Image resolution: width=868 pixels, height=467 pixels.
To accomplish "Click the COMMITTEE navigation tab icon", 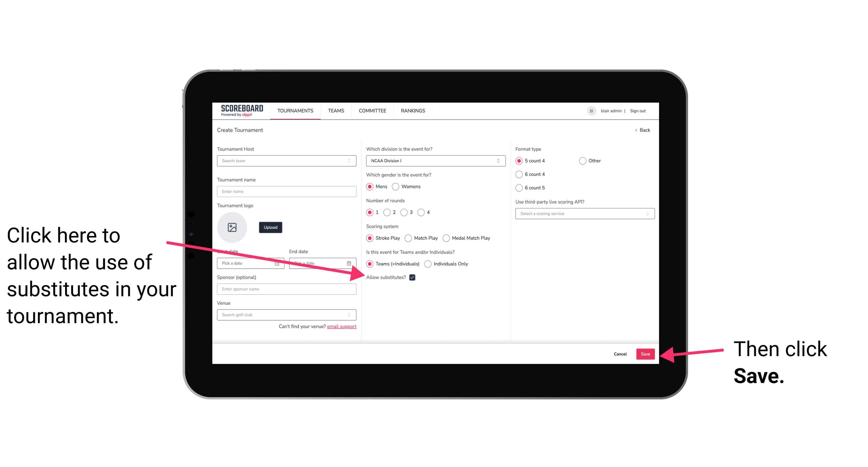I will pyautogui.click(x=372, y=111).
